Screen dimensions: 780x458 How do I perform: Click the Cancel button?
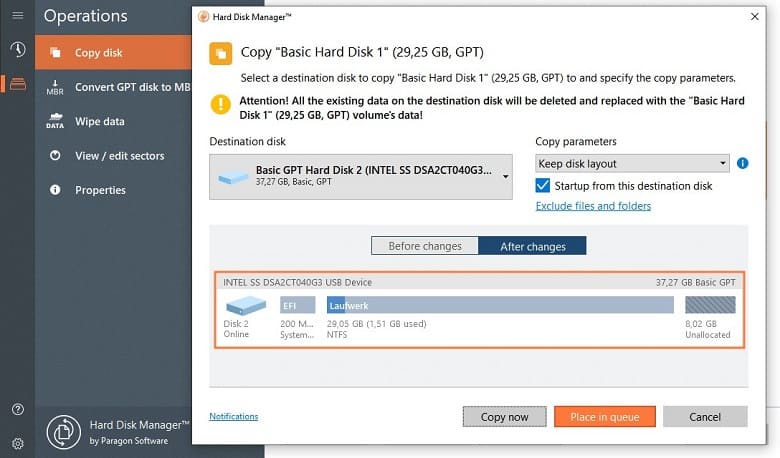[x=705, y=417]
